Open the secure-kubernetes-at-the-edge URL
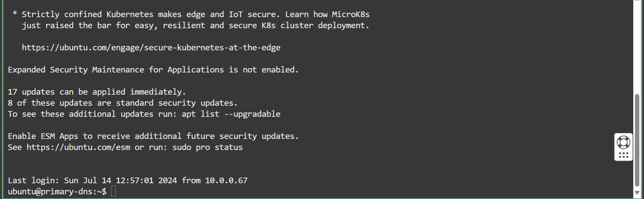Image resolution: width=644 pixels, height=199 pixels. pyautogui.click(x=151, y=48)
